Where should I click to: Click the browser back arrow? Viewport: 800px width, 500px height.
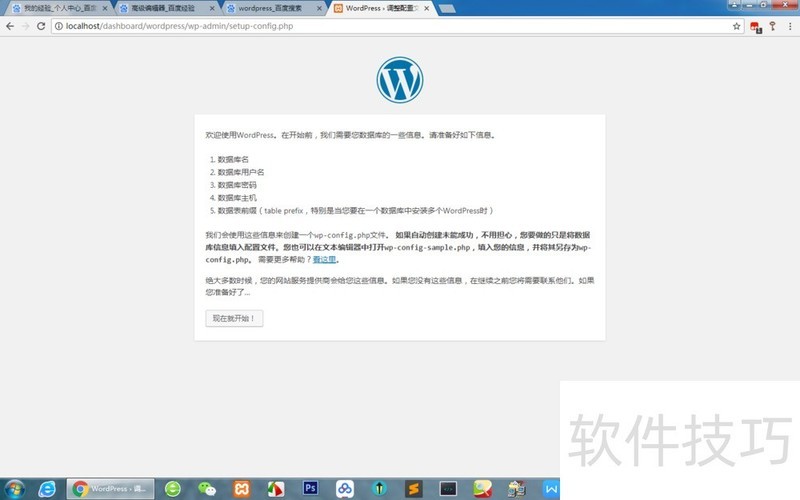point(10,26)
